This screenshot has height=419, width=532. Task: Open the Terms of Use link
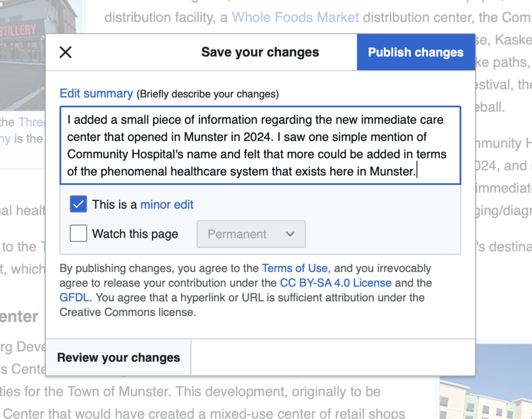tap(294, 268)
